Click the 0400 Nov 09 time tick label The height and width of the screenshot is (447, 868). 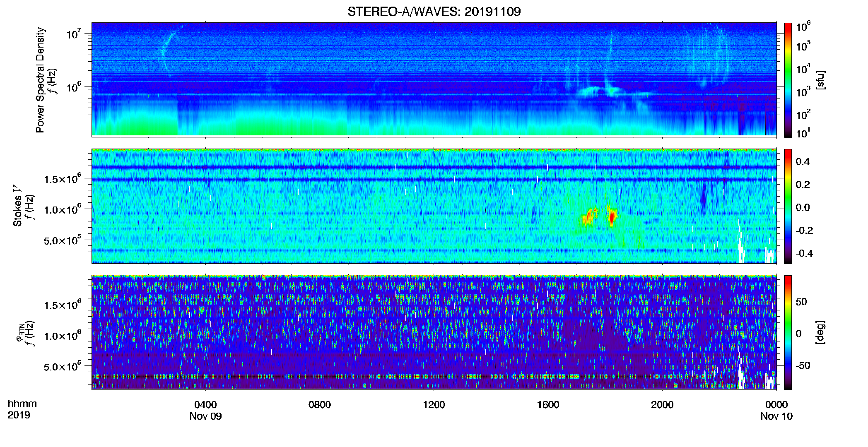[x=205, y=410]
